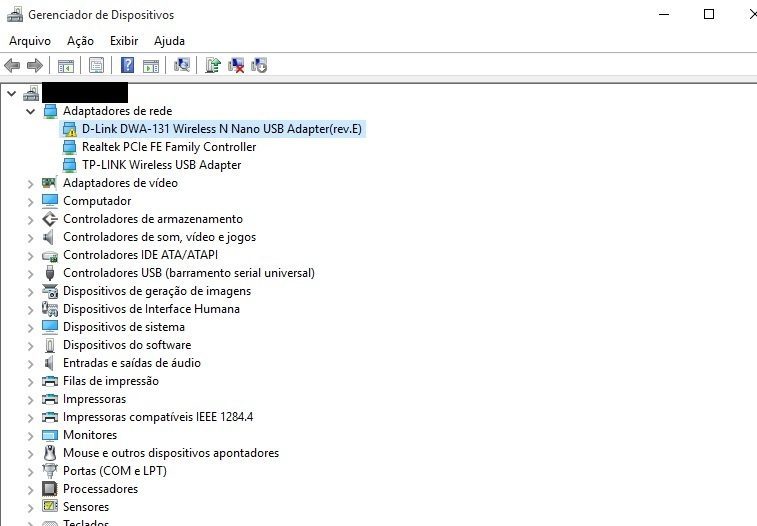
Task: Expand the Processadores chevron
Action: pos(30,490)
